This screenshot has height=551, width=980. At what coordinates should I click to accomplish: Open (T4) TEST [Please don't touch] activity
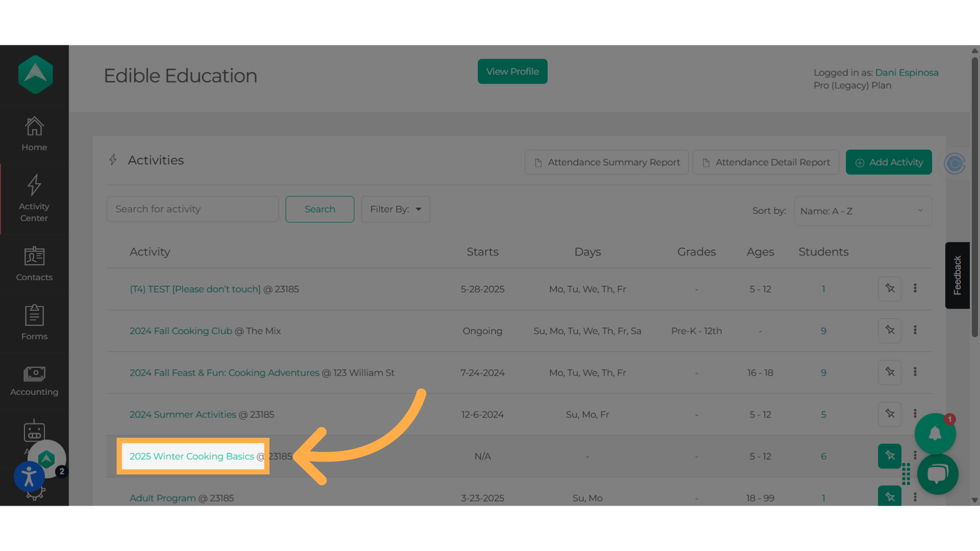[x=195, y=289]
